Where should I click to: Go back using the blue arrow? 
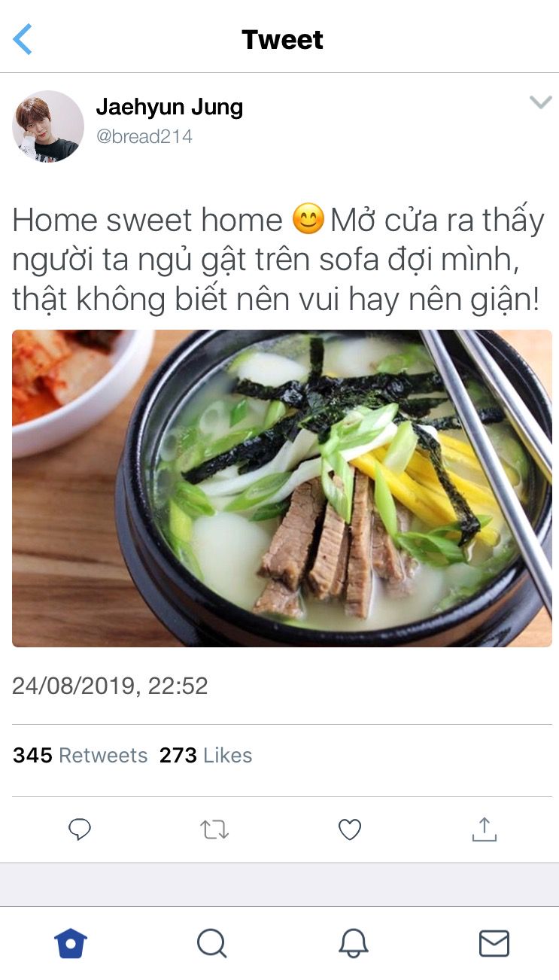click(x=23, y=39)
